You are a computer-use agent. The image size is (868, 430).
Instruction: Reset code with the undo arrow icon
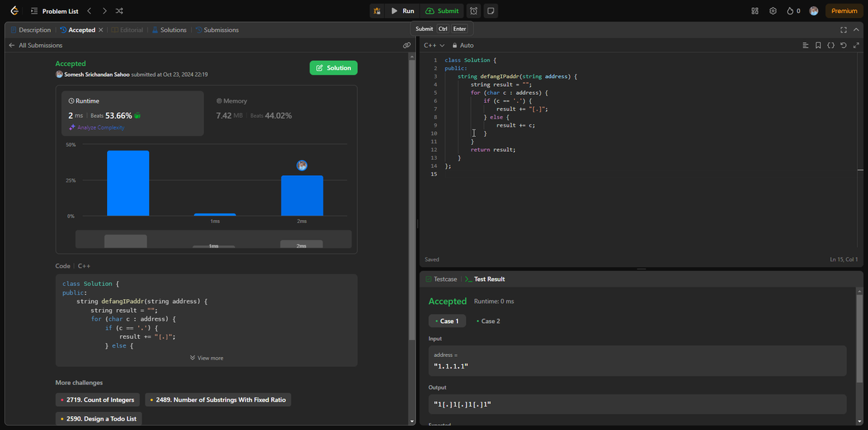click(843, 45)
